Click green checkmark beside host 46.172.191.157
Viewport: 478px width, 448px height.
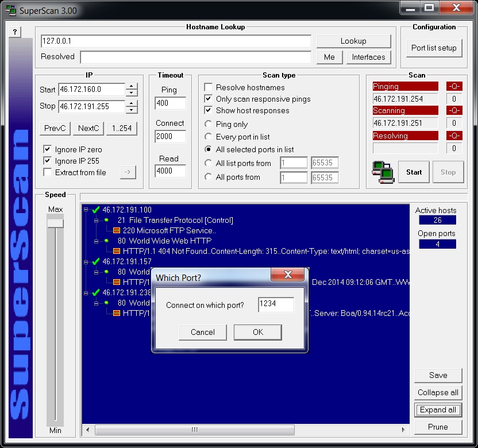click(96, 261)
